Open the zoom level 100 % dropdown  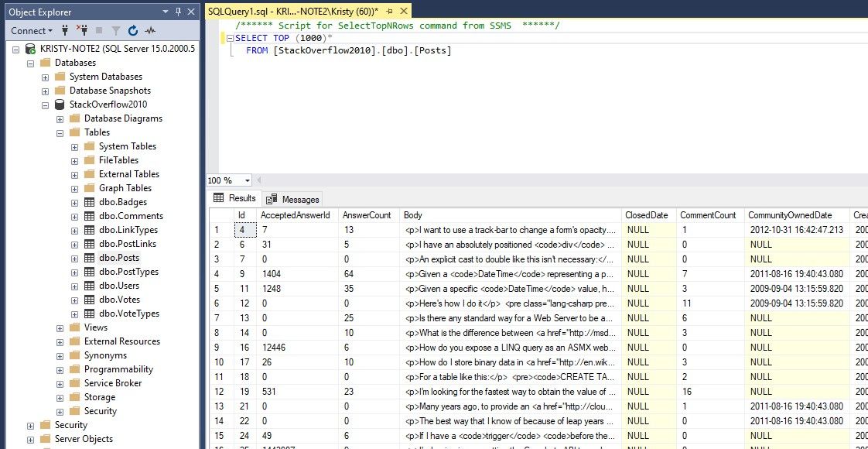tap(248, 180)
